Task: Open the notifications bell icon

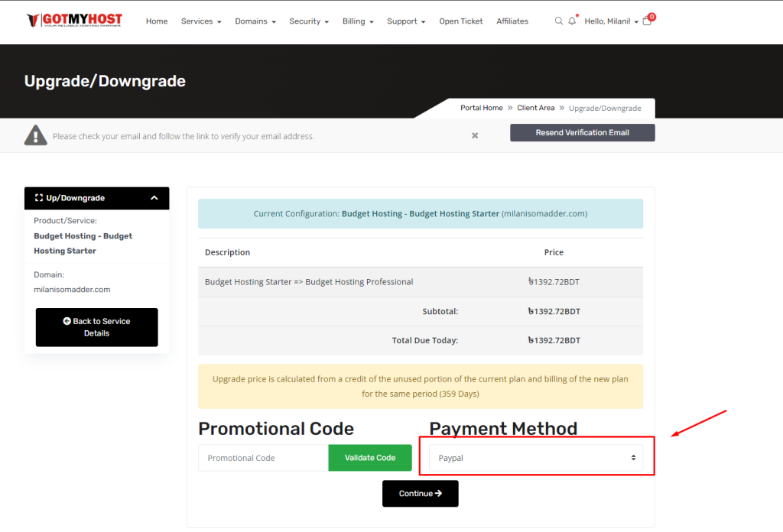Action: coord(572,21)
